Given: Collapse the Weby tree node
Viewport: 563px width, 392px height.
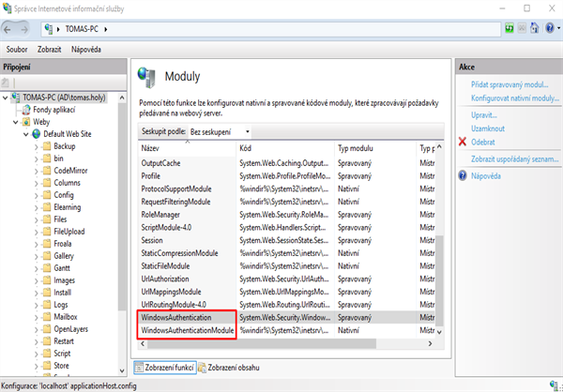Looking at the screenshot, I should point(15,122).
